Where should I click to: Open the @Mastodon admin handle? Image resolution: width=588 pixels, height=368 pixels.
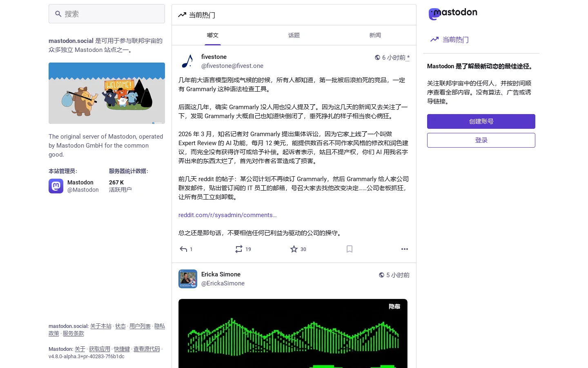[83, 190]
